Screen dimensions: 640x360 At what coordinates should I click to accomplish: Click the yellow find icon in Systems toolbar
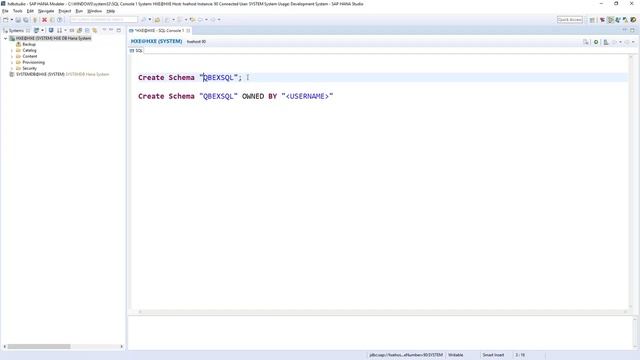[95, 31]
